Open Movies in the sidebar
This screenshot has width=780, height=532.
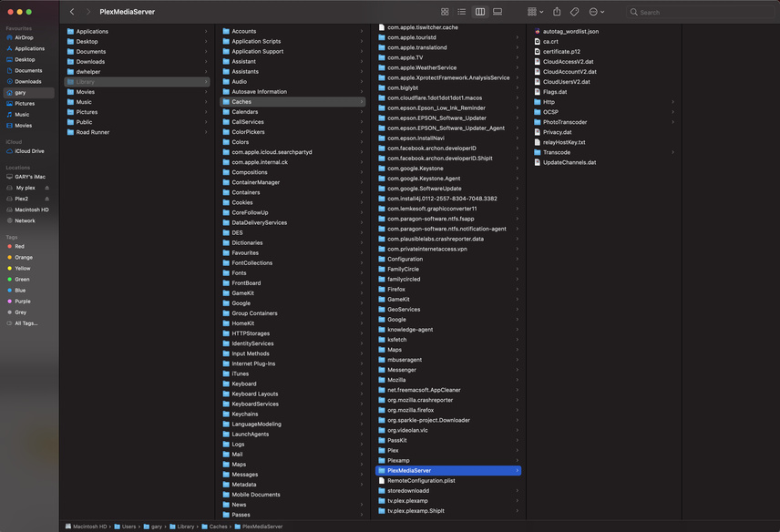[24, 126]
